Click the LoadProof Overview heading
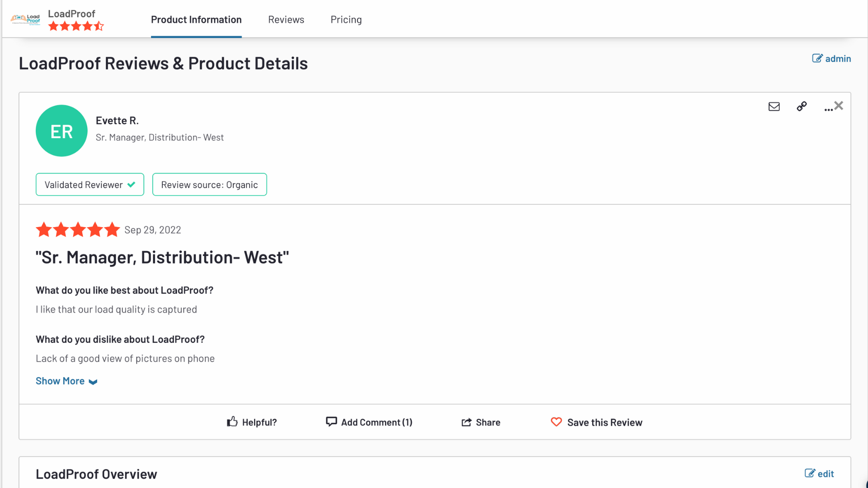The image size is (868, 488). pos(96,474)
